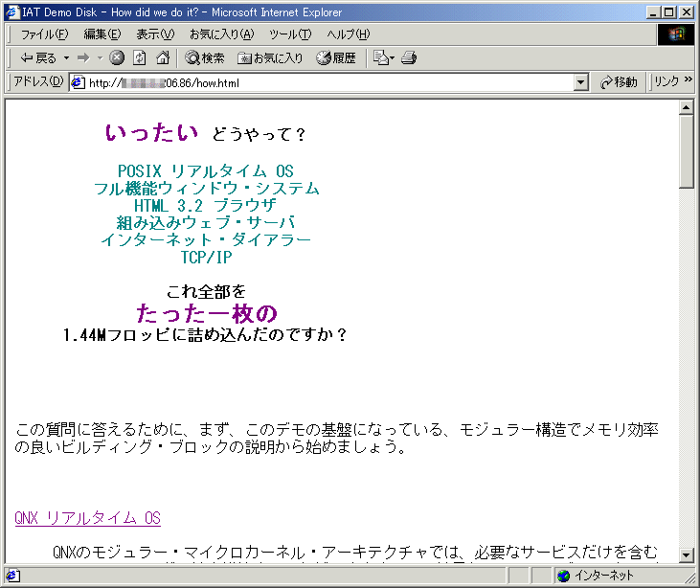Screen dimensions: 700x588
Task: Open the View (表示) menu
Action: click(155, 34)
